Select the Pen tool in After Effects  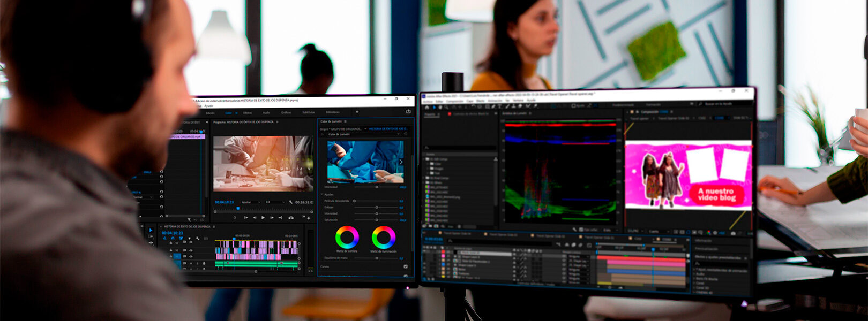[493, 106]
